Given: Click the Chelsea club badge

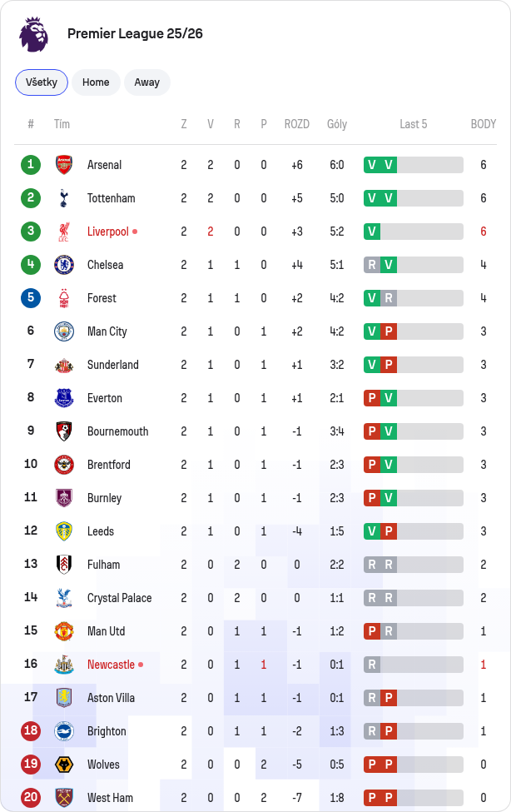Looking at the screenshot, I should (64, 265).
